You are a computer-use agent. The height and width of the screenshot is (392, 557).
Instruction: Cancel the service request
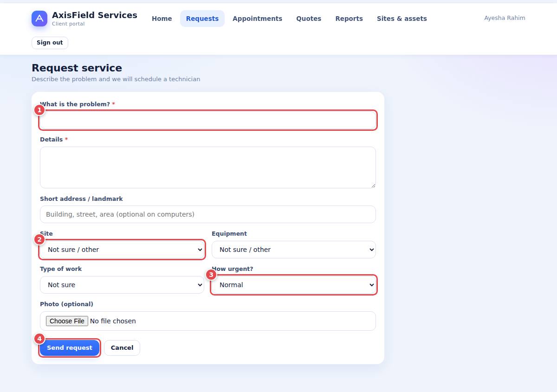tap(122, 348)
